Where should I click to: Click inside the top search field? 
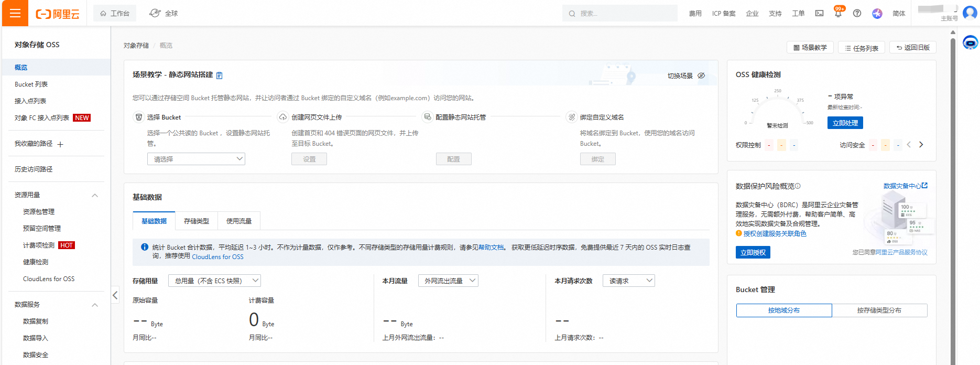(620, 14)
